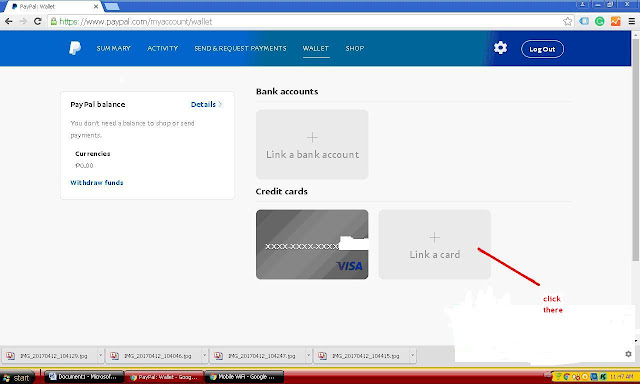Switch to PayPal: Wallet Chrome taskbar item
This screenshot has height=384, width=640.
(x=164, y=377)
